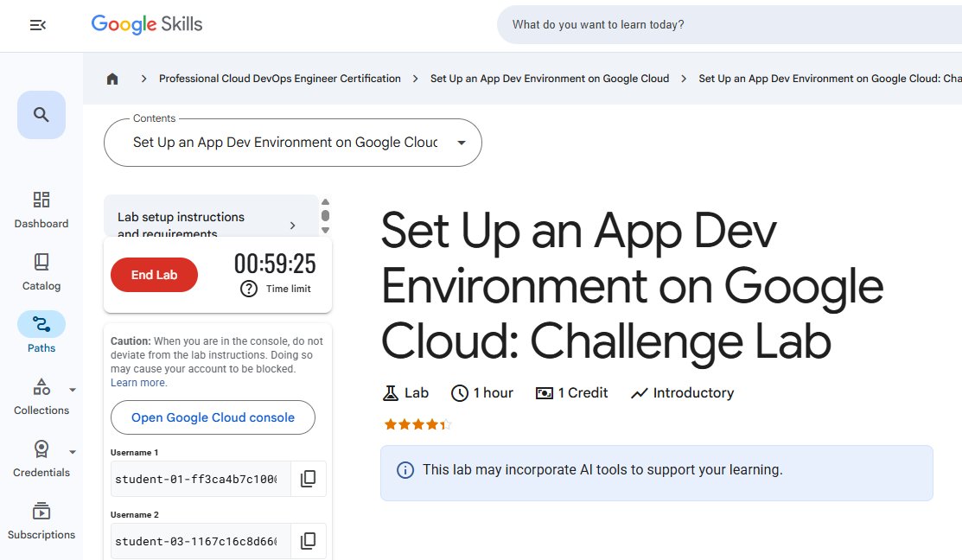Open the Collections sidebar item

(x=41, y=397)
